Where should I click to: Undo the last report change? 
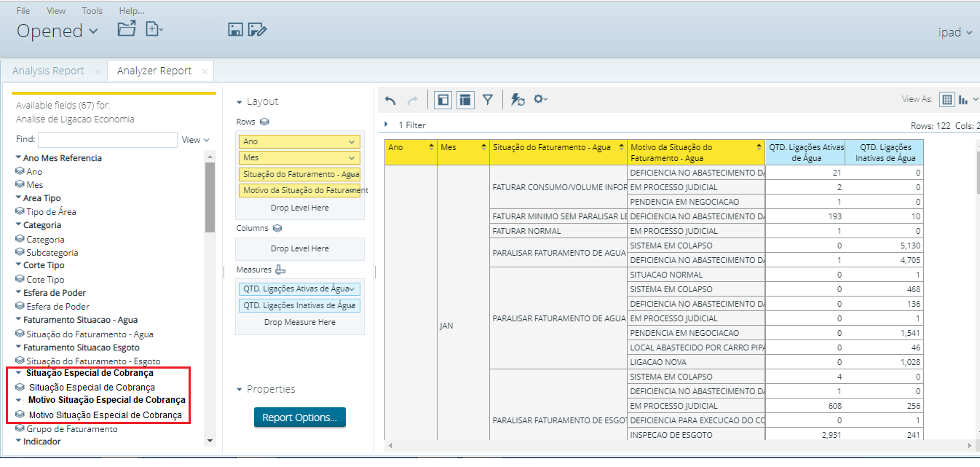coord(391,100)
